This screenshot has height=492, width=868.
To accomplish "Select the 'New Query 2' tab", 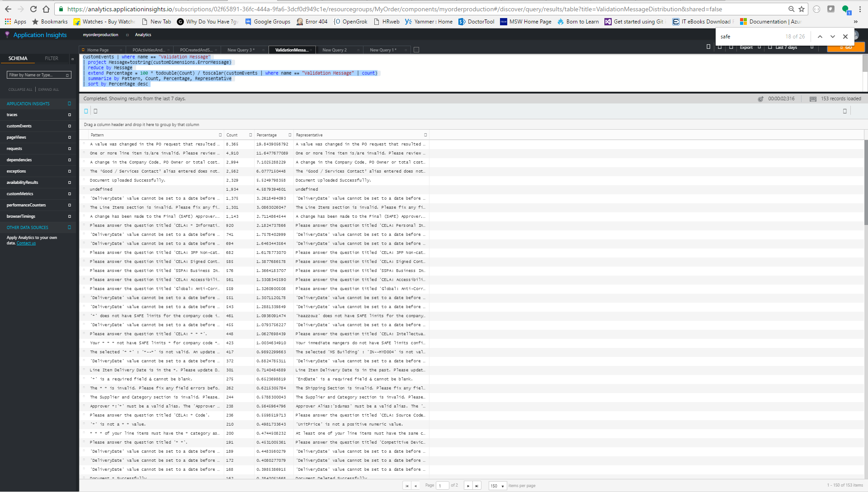I will coord(333,50).
